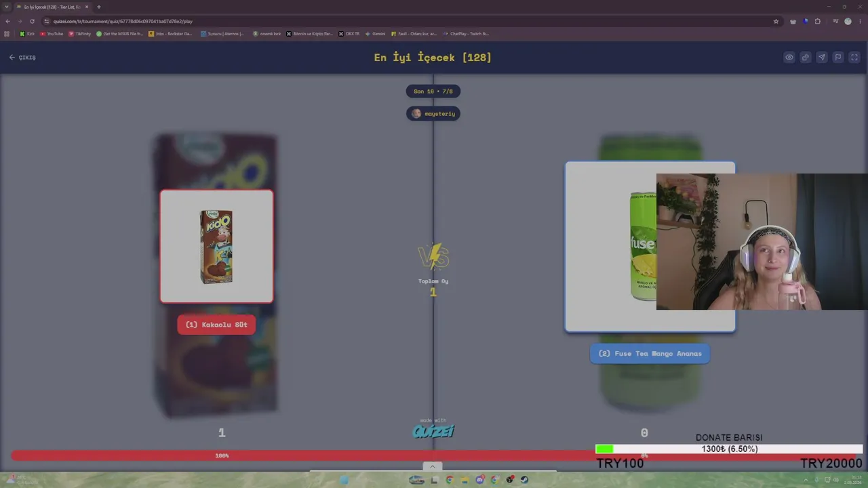Expand the tab search dropdown arrow

pos(7,7)
